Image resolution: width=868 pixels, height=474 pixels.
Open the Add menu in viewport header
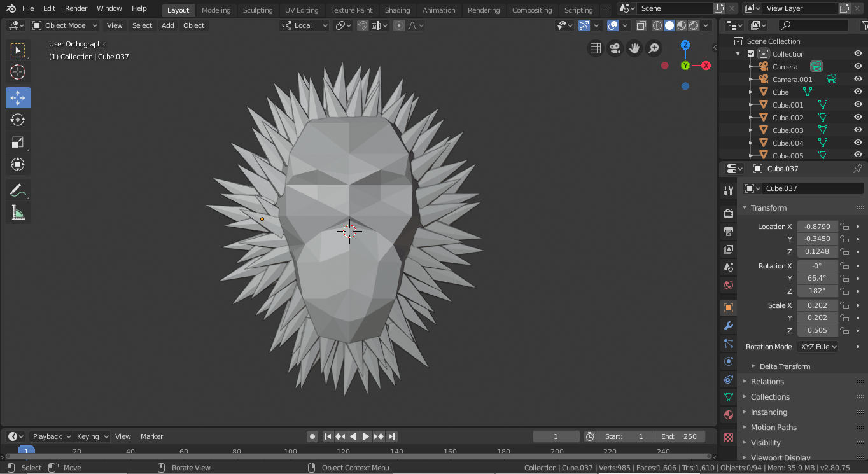coord(167,25)
